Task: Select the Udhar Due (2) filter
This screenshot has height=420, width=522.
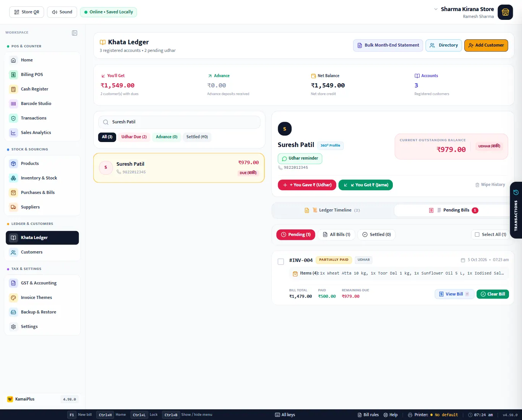Action: pos(134,137)
